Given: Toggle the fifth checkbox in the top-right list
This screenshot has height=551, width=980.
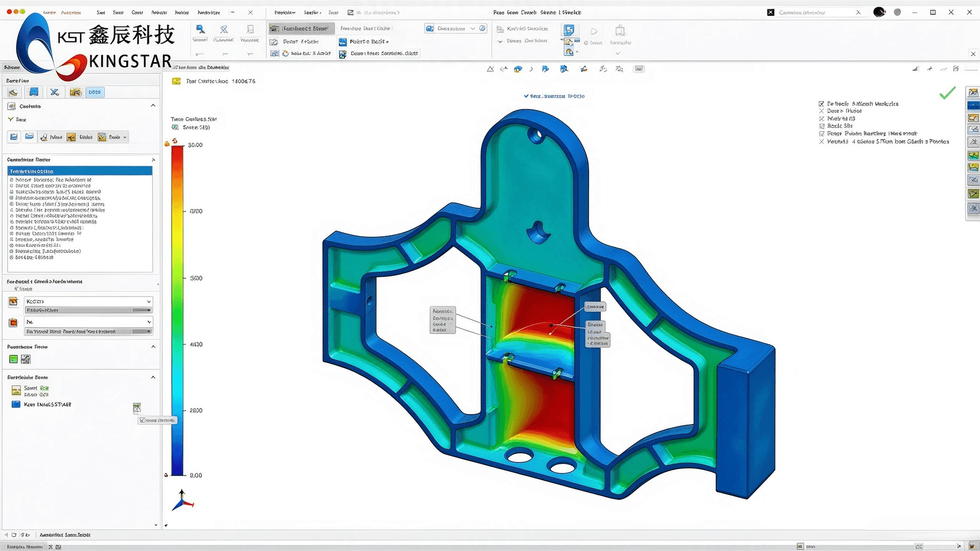Looking at the screenshot, I should tap(822, 134).
